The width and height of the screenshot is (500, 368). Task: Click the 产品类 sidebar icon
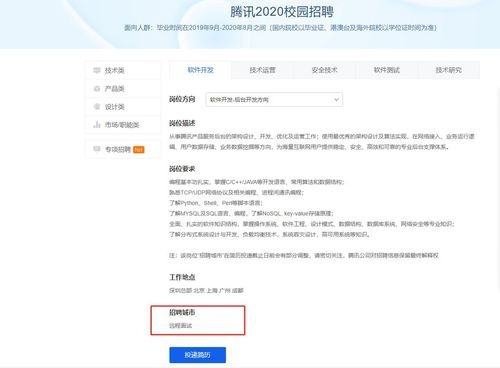(97, 89)
